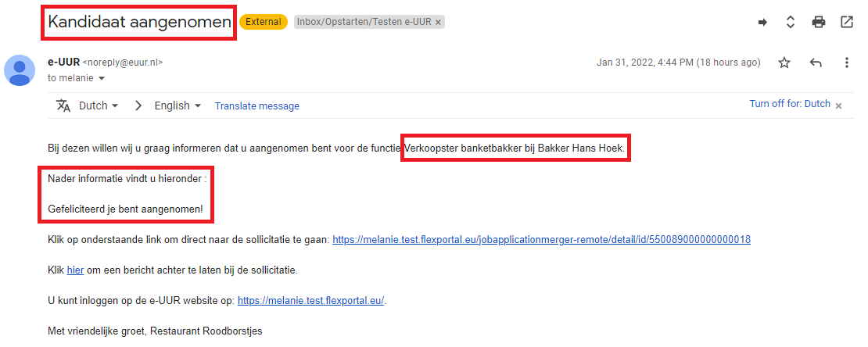This screenshot has width=868, height=347.
Task: Click the arrow between the language selectors
Action: 139,106
